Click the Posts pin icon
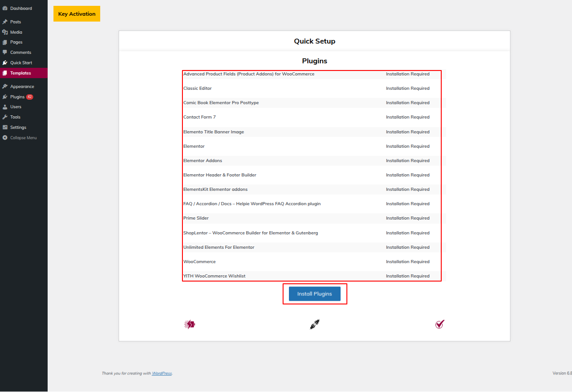Screen dimensions: 572x392 (x=5, y=22)
